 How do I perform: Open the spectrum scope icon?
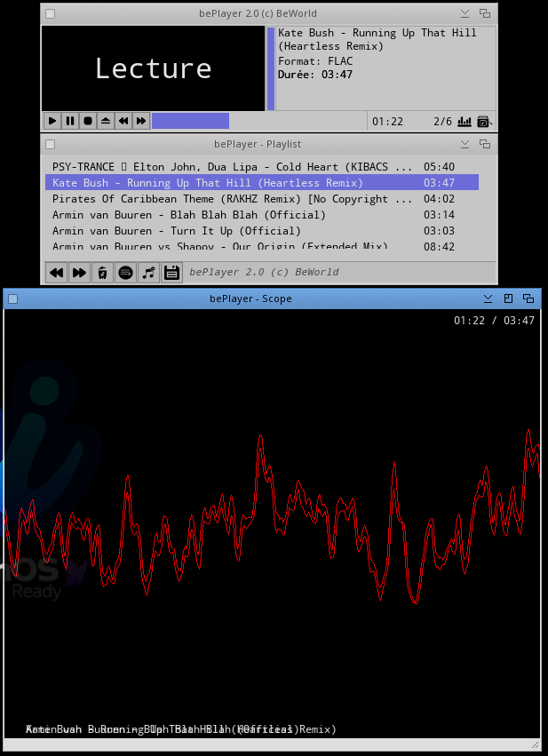click(x=465, y=122)
